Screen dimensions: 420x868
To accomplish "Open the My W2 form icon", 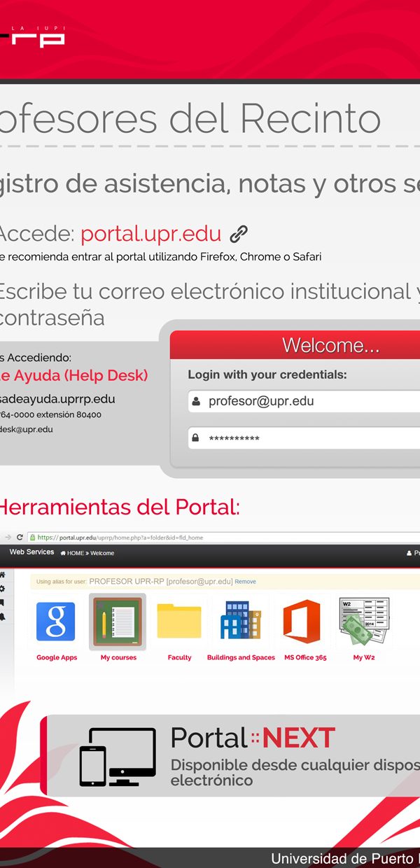I will point(363,622).
